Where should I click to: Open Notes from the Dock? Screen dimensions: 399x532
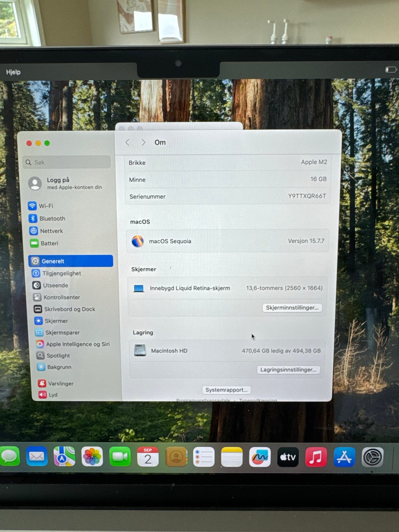(232, 457)
